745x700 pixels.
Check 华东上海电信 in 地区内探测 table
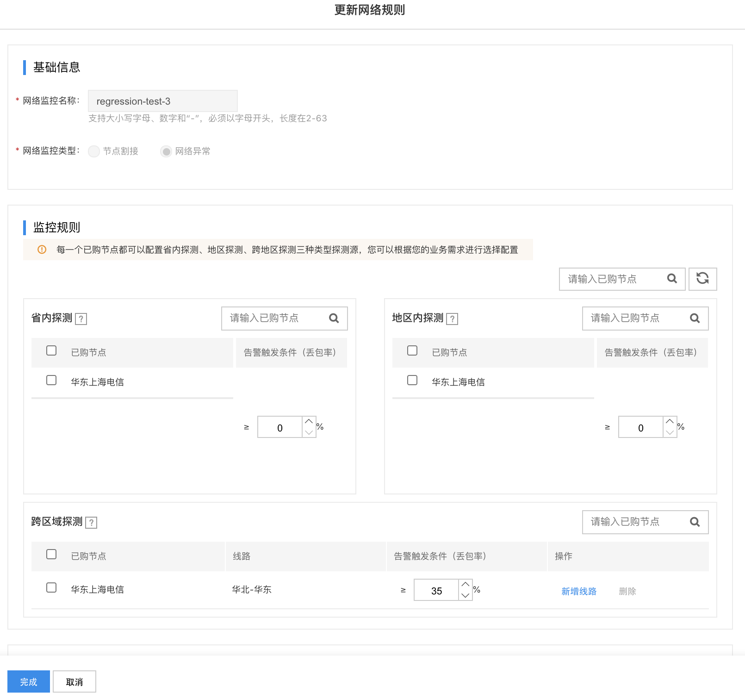pos(412,380)
